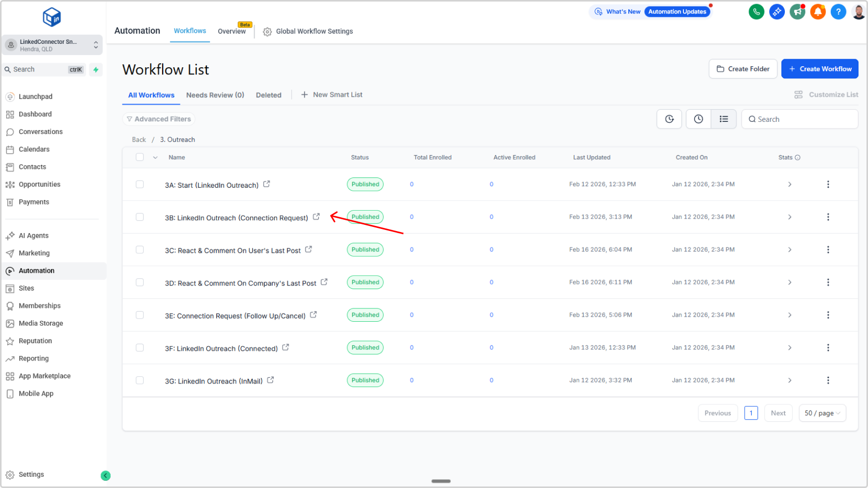Click the megaphone announcements icon

(797, 12)
